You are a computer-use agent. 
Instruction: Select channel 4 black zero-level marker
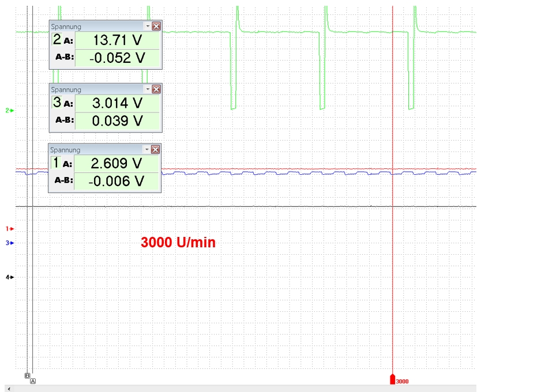point(10,277)
